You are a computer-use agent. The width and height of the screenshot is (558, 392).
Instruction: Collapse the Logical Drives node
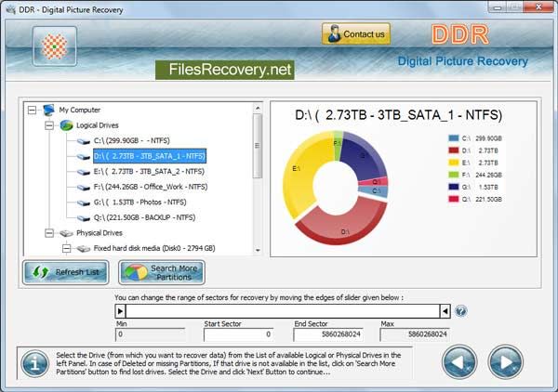point(49,125)
